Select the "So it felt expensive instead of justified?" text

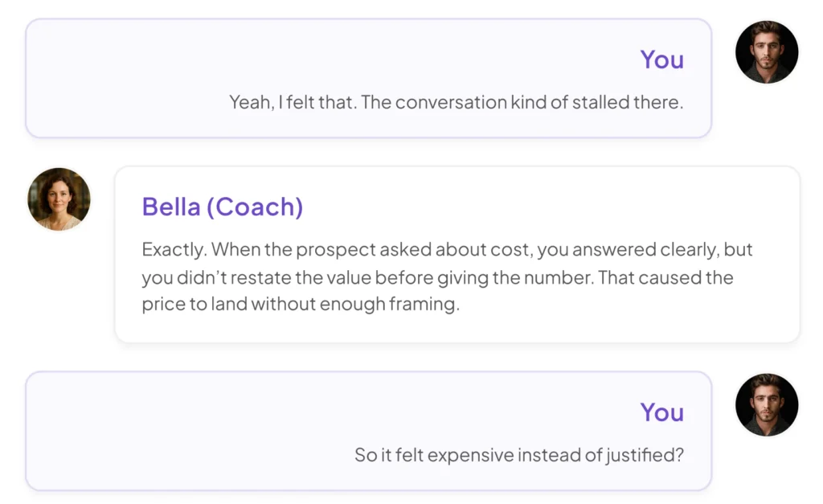pos(518,455)
